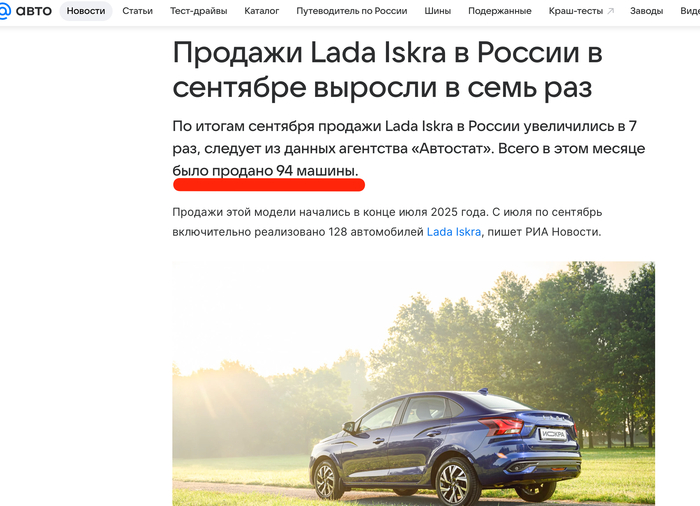Click the Mail.ru @ logo icon
The image size is (700, 506).
tap(4, 11)
